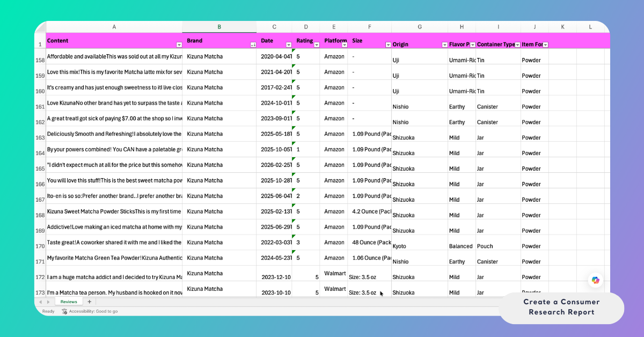Open the Brand column sort filter dropdown

click(x=253, y=45)
